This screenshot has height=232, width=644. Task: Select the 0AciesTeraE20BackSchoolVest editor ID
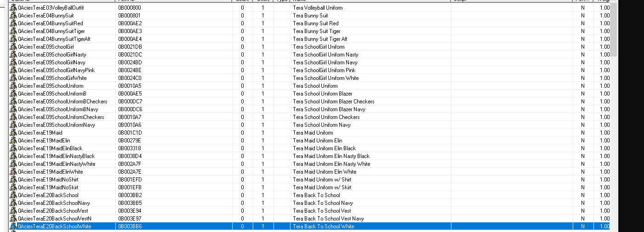53,211
